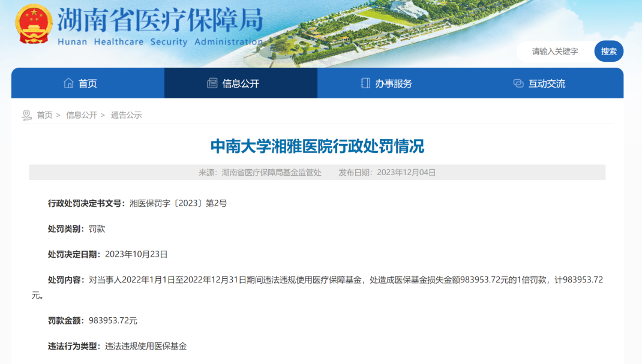Click the Hunan Healthcare Security Administration subtitle
The height and width of the screenshot is (364, 642).
(x=160, y=42)
